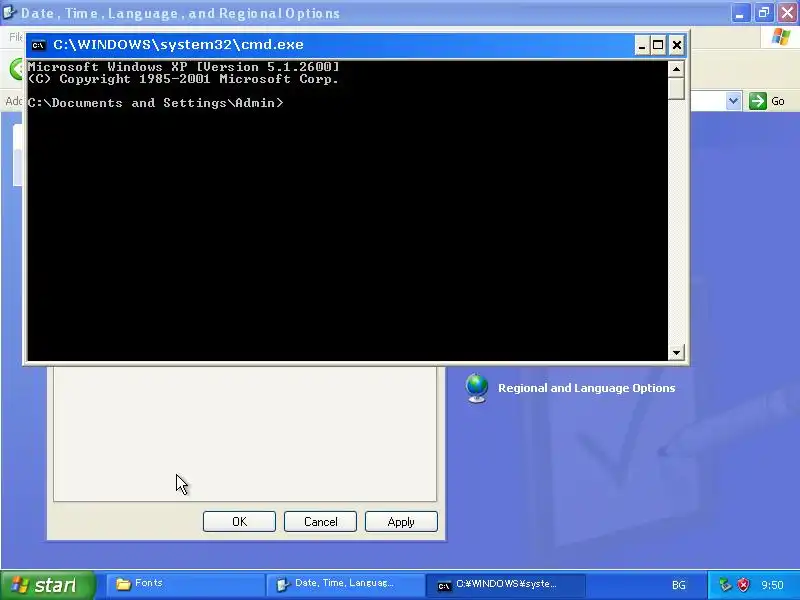Restore down the Control Panel window
Screen dimensions: 800x600
(764, 13)
